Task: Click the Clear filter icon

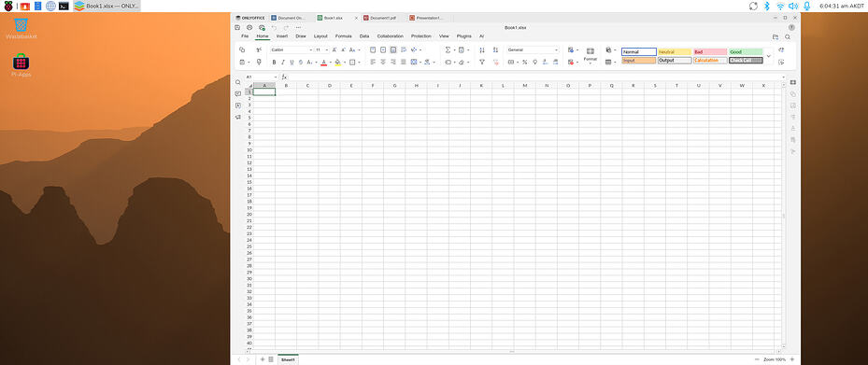Action: click(x=495, y=62)
